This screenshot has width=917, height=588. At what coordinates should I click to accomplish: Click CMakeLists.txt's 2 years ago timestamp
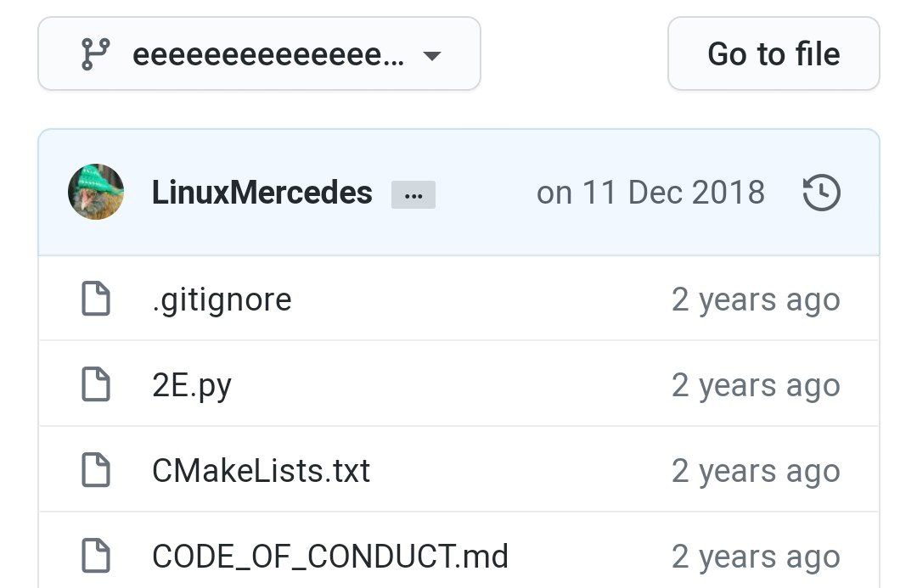[756, 471]
